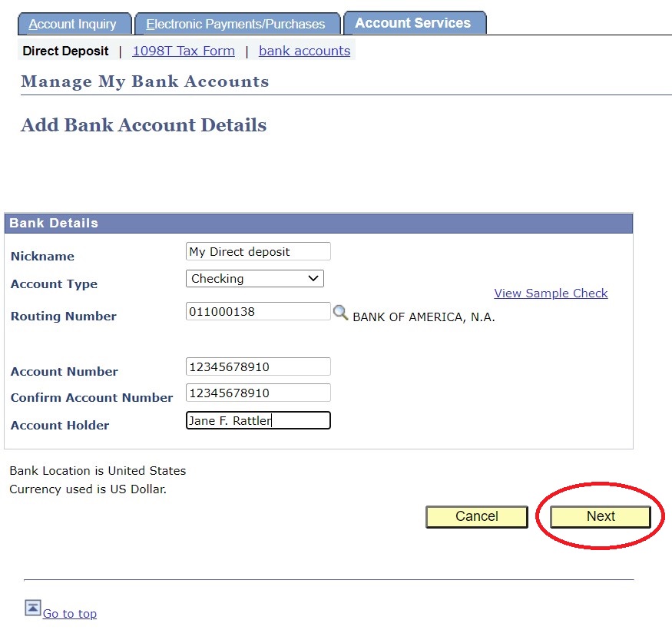Open the 1098T Tax Form link
Viewport: 672px width, 630px height.
pyautogui.click(x=184, y=51)
